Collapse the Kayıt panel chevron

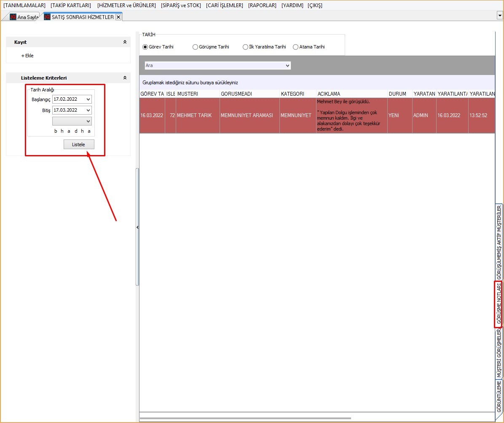pos(125,42)
